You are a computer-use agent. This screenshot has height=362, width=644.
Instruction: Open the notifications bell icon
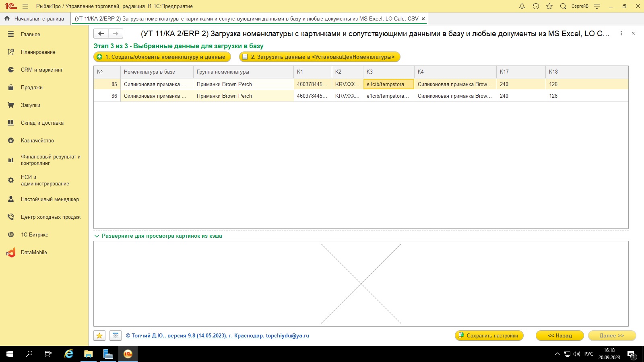tap(522, 6)
